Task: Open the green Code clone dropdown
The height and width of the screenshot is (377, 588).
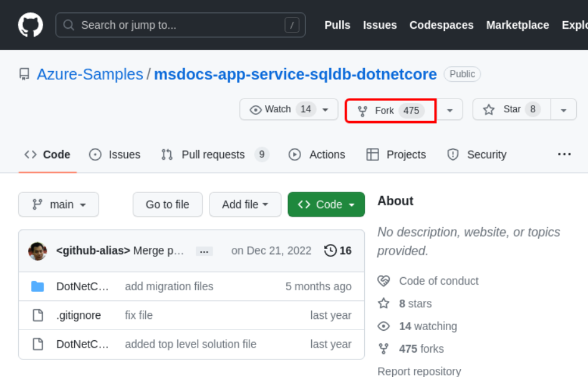Action: click(x=326, y=204)
